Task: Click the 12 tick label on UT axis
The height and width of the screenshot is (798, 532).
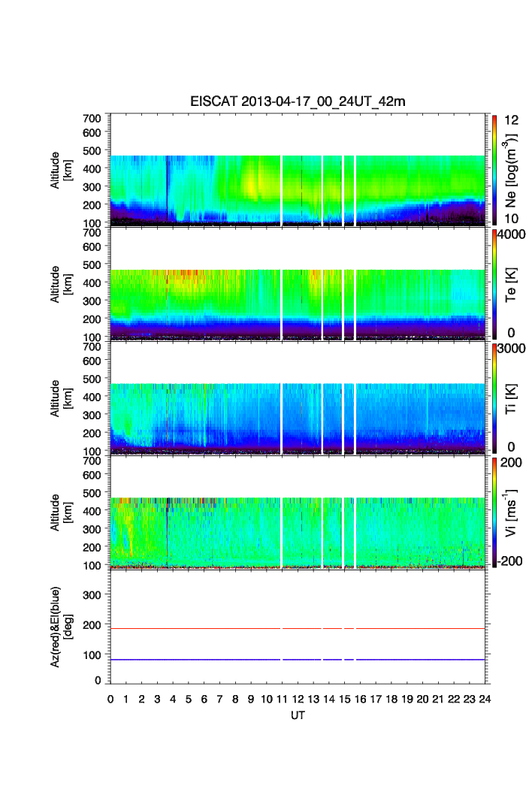Action: click(298, 700)
